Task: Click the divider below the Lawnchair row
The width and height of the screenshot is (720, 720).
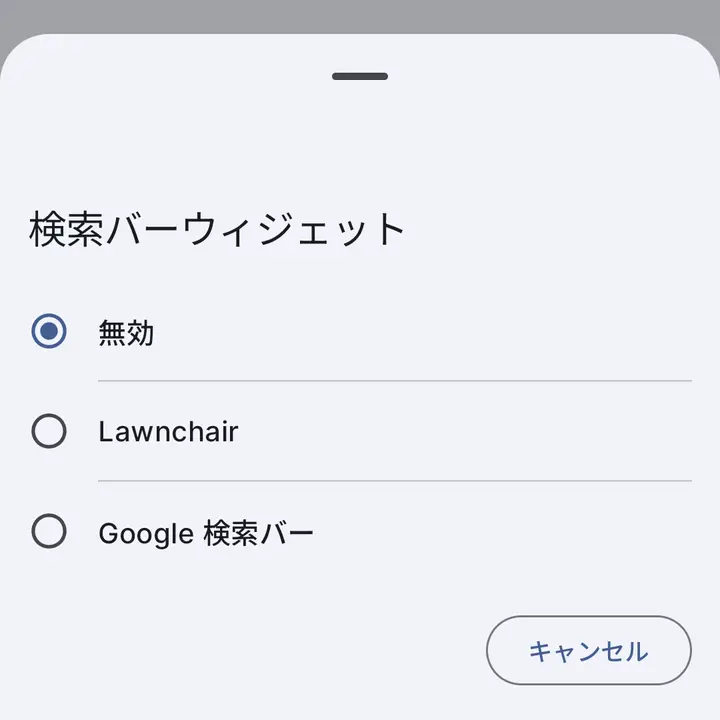Action: coord(395,481)
